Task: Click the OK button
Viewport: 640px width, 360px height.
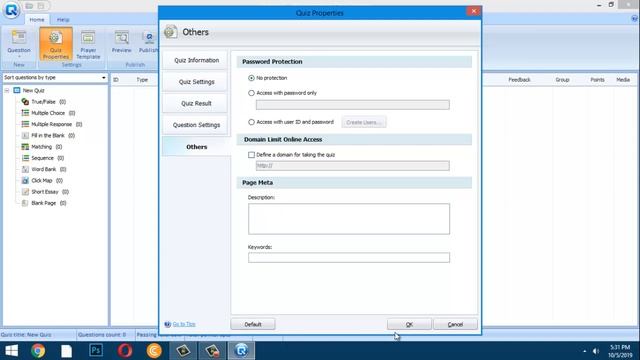Action: tap(409, 324)
